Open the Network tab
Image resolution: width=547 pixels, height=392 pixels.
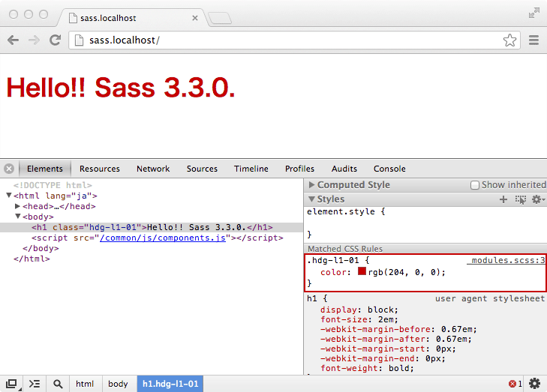point(153,169)
